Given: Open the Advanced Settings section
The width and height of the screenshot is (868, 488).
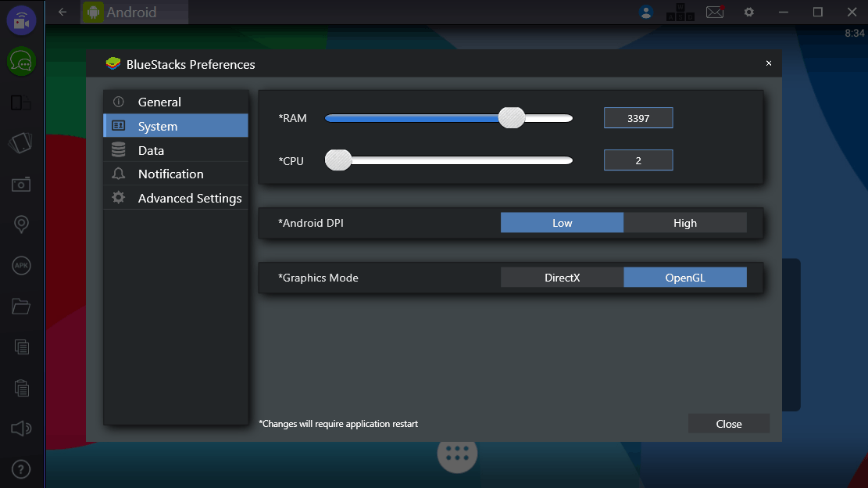Looking at the screenshot, I should coord(176,198).
